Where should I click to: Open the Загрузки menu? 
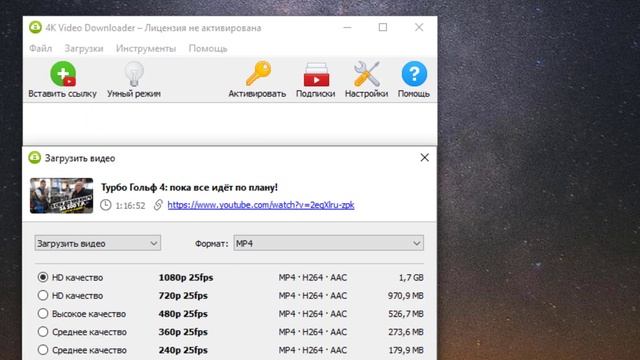[x=84, y=49]
